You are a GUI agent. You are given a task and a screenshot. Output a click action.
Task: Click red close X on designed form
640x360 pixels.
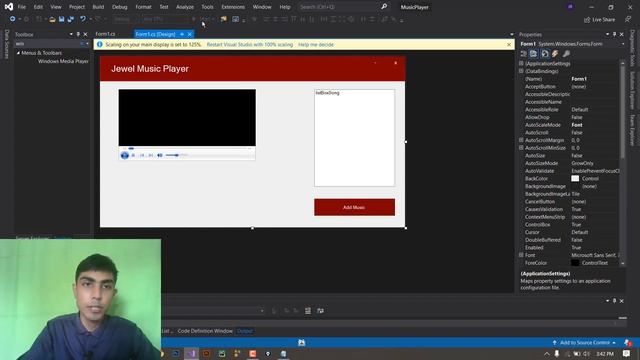click(395, 63)
